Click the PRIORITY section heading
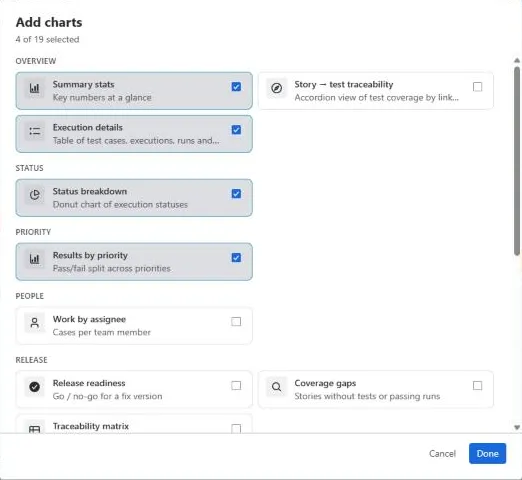 33,232
